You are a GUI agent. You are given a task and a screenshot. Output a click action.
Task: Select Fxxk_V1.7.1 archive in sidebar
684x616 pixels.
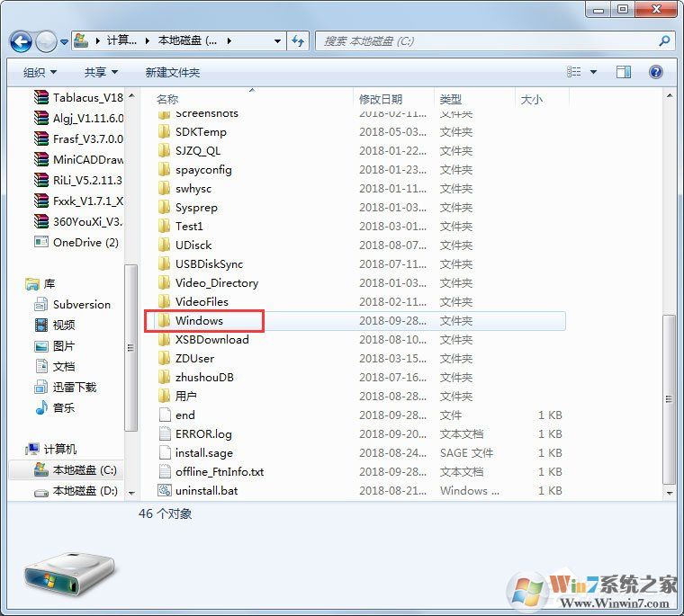pyautogui.click(x=78, y=201)
